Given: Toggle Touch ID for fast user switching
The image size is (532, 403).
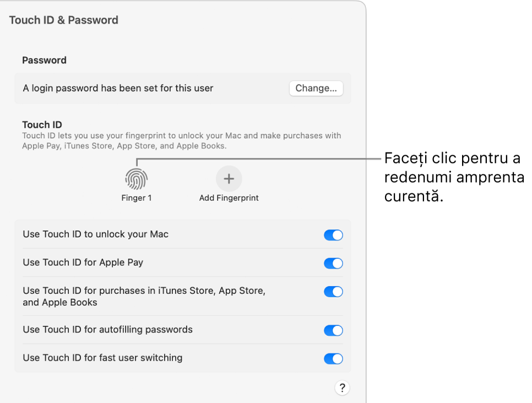Looking at the screenshot, I should pyautogui.click(x=333, y=358).
